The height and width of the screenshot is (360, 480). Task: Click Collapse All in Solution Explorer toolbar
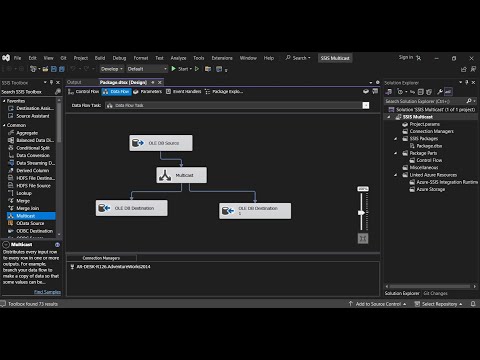click(x=421, y=92)
